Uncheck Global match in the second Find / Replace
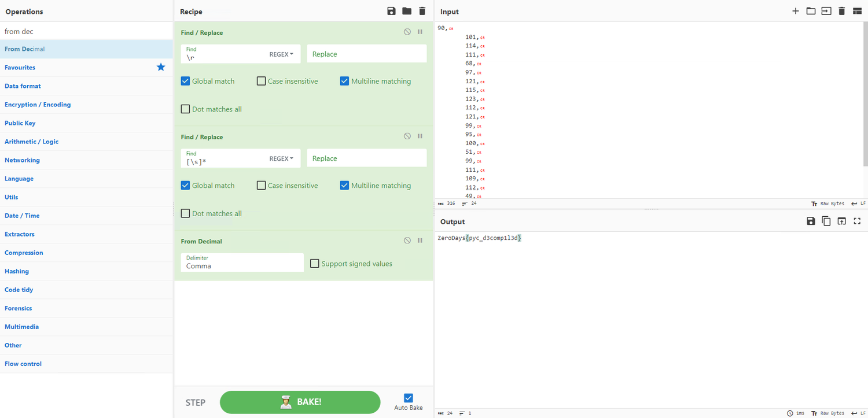This screenshot has height=418, width=868. coord(185,185)
